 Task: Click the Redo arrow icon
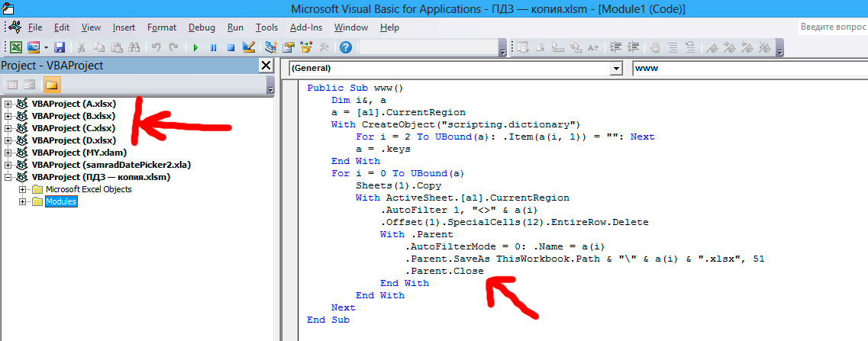pyautogui.click(x=173, y=47)
